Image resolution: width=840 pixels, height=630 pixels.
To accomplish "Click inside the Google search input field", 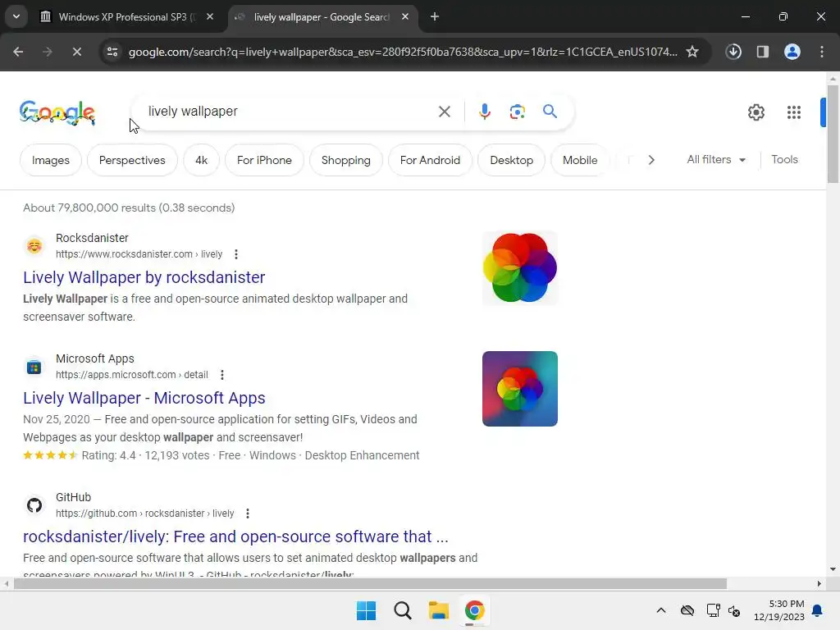I will click(x=290, y=112).
